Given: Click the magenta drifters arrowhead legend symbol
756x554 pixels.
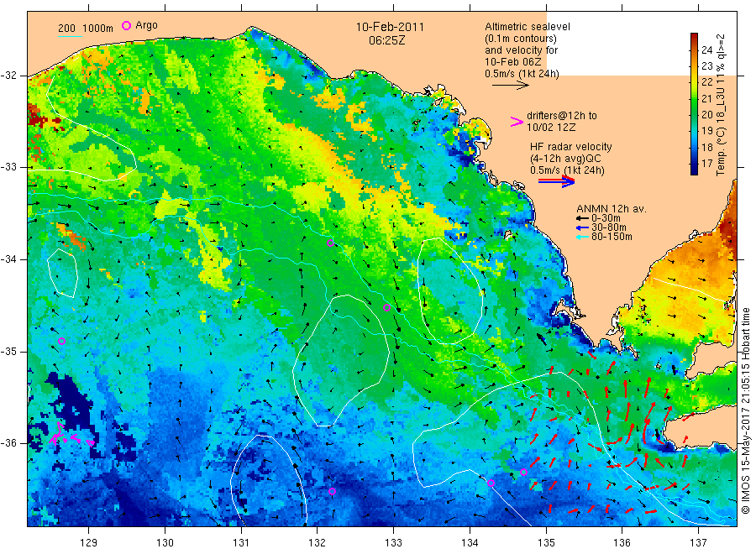Looking at the screenshot, I should (517, 122).
